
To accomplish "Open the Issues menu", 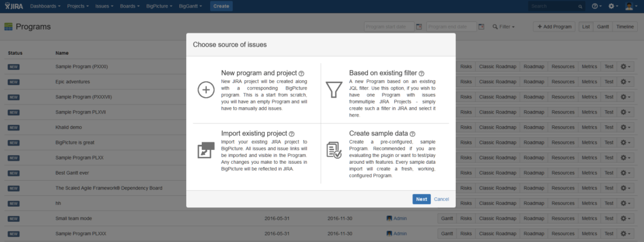I will pos(104,6).
